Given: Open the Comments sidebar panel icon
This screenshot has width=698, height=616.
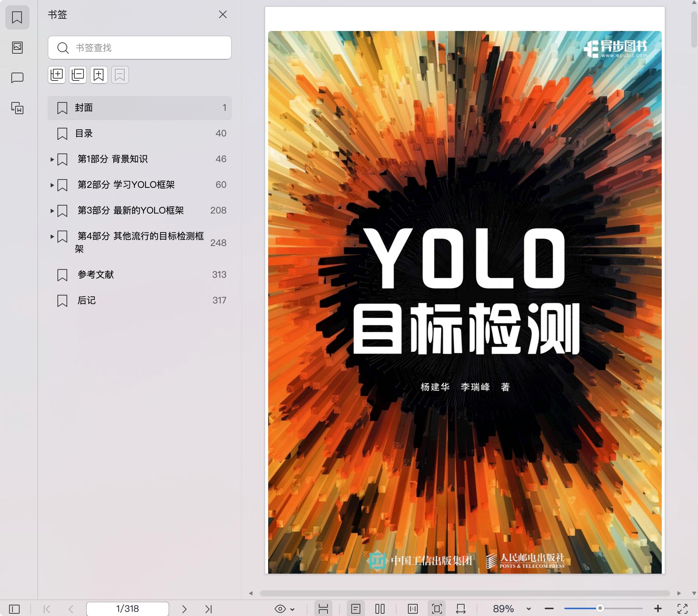Looking at the screenshot, I should pos(17,78).
